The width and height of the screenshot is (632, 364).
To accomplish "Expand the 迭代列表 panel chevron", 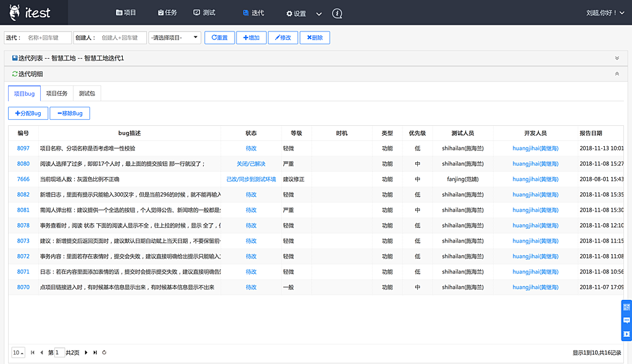I will (617, 58).
